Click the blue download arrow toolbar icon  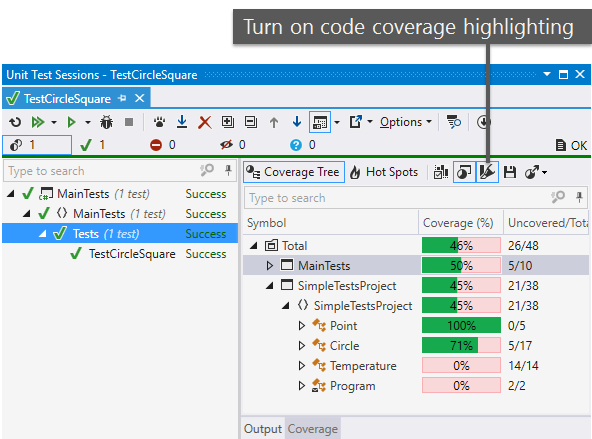[182, 122]
